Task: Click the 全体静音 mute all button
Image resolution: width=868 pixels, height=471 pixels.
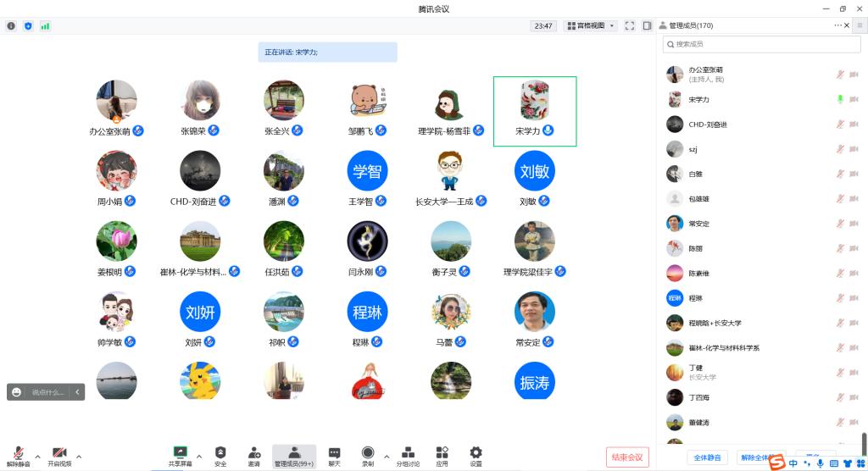Action: pos(707,457)
